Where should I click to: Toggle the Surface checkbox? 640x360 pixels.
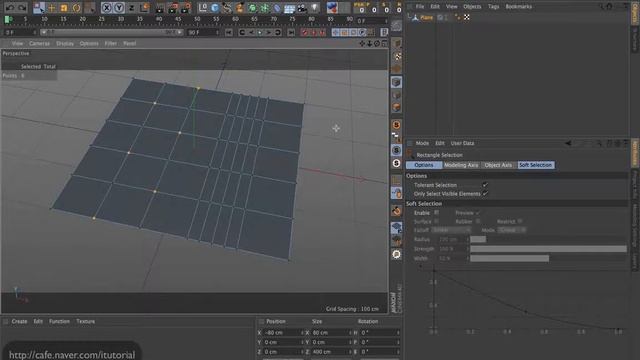(436, 221)
